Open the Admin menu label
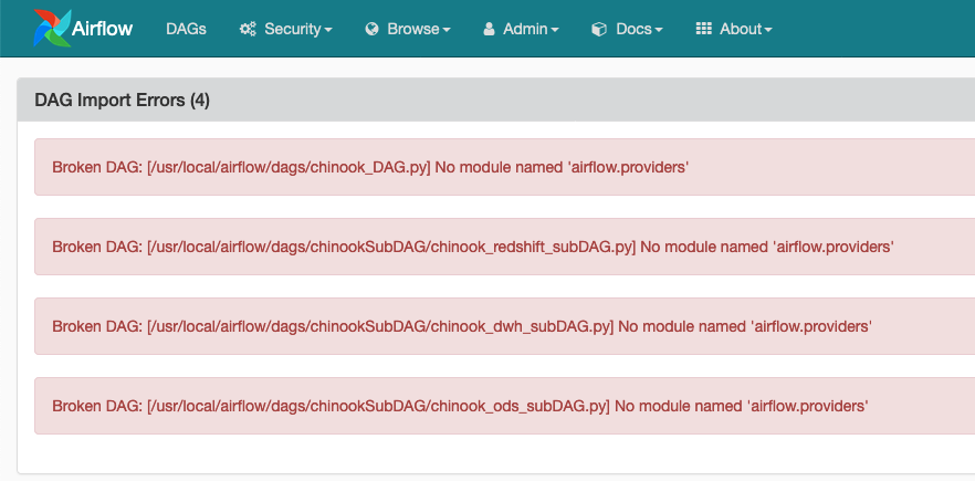This screenshot has width=977, height=481. click(526, 29)
